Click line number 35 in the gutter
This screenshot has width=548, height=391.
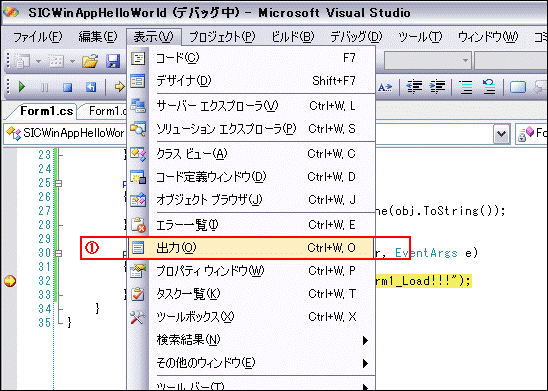point(44,323)
